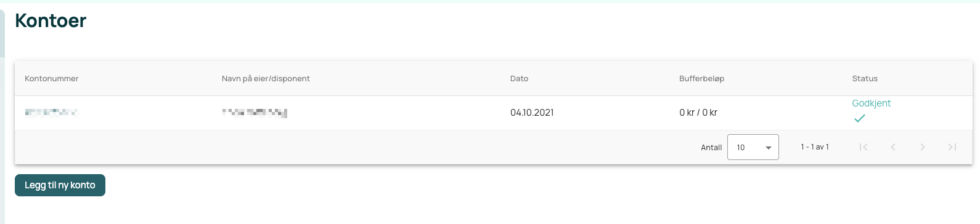Sort by the Kontonummer column header
The width and height of the screenshot is (980, 224).
pyautogui.click(x=52, y=79)
